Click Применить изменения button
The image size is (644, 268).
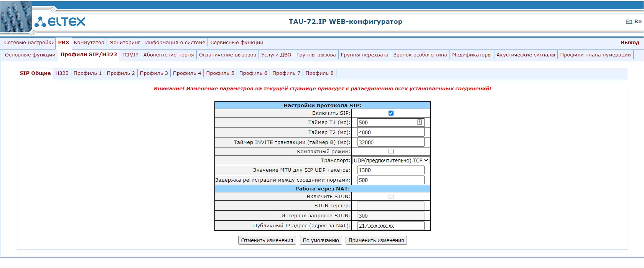[376, 240]
